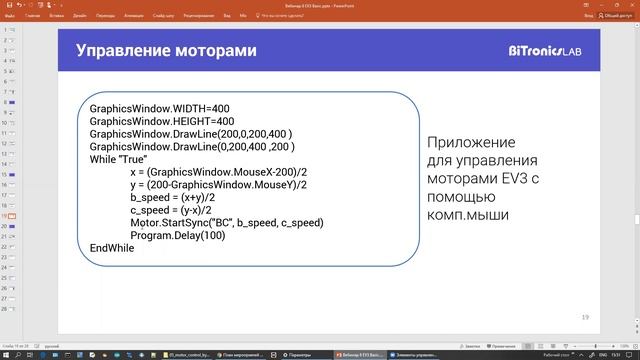Click the spell-check icon in status bar

tap(37, 346)
